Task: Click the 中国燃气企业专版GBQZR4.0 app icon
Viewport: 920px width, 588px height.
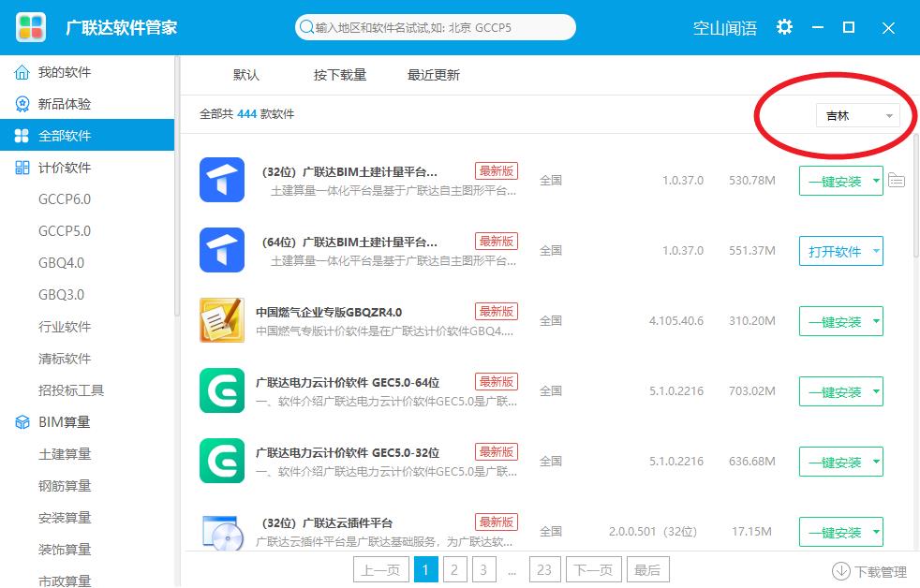Action: [222, 320]
